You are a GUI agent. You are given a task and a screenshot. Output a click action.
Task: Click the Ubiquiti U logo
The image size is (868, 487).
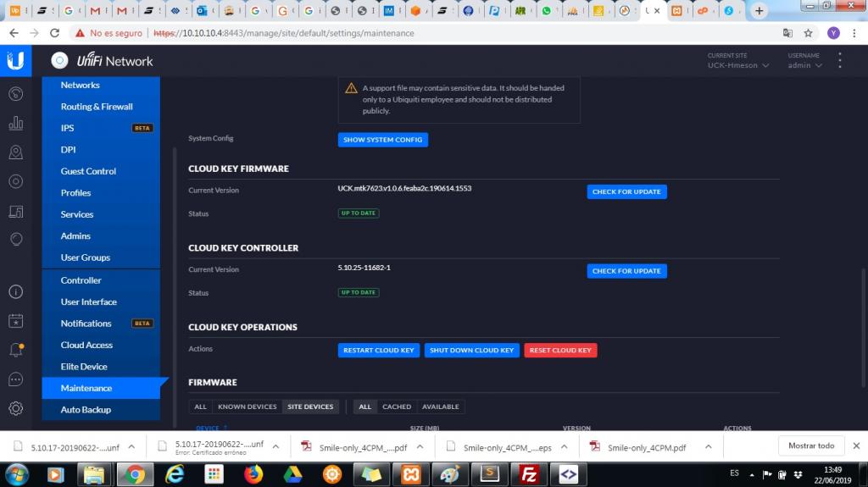coord(15,60)
